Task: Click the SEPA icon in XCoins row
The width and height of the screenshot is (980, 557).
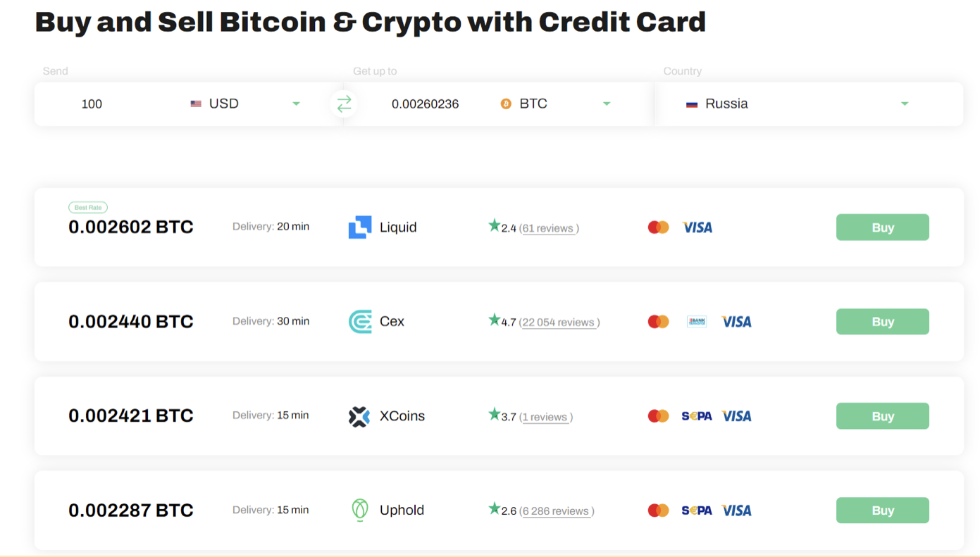Action: click(x=697, y=416)
